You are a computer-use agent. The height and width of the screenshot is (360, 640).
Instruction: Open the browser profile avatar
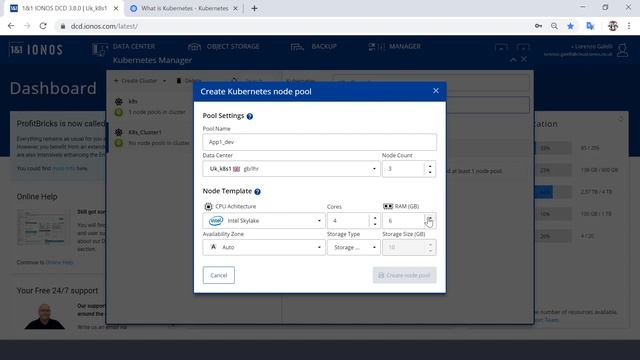click(x=613, y=26)
